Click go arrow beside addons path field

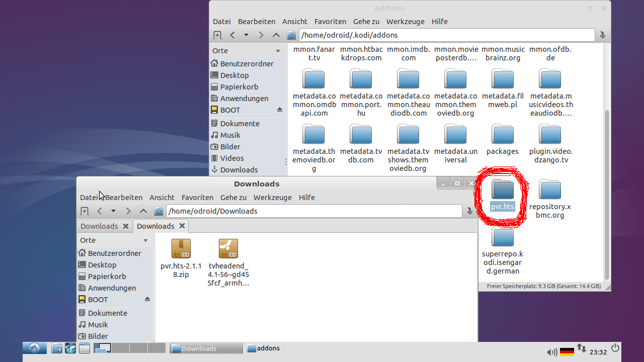(x=602, y=35)
